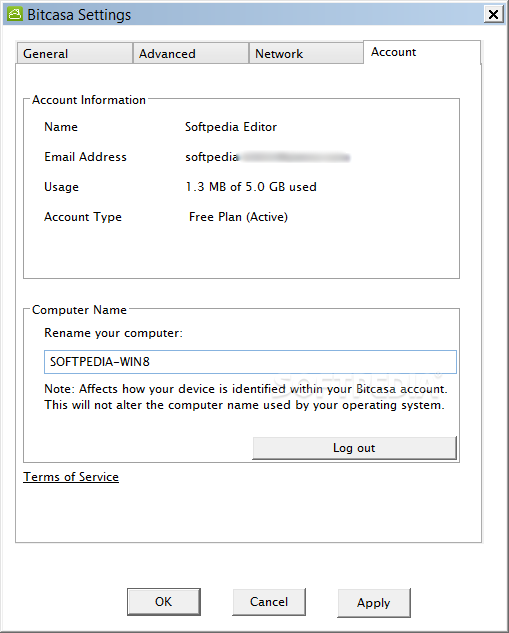The image size is (509, 633).
Task: Open the Advanced tab
Action: coord(191,53)
